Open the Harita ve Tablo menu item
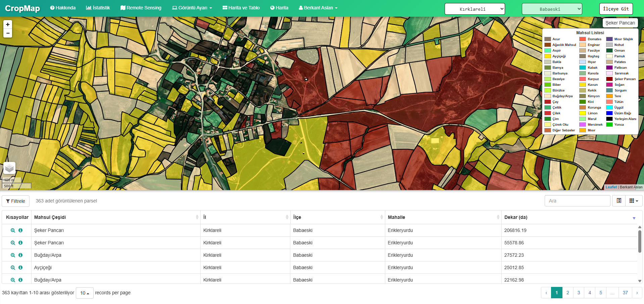The width and height of the screenshot is (644, 304). pyautogui.click(x=240, y=8)
